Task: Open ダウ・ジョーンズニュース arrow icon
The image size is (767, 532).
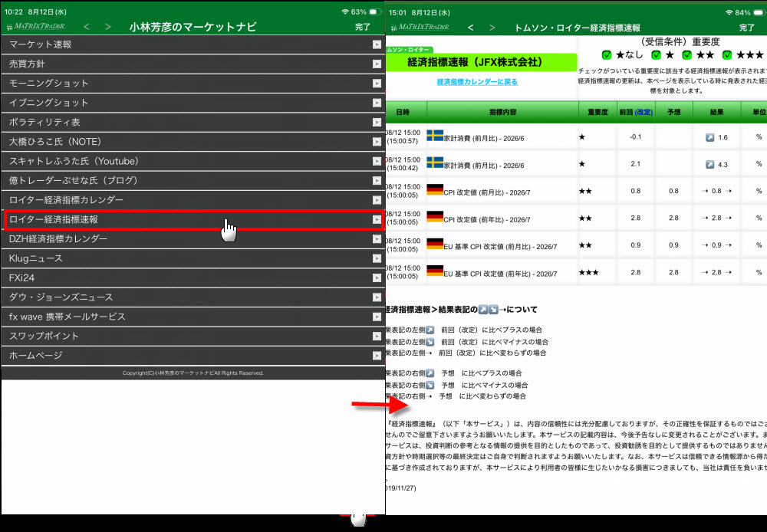Action: pos(377,297)
